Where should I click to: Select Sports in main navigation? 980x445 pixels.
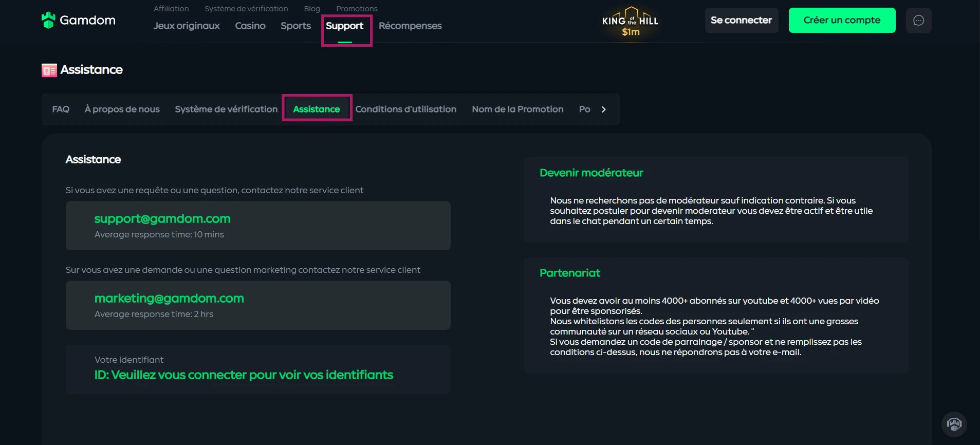296,26
